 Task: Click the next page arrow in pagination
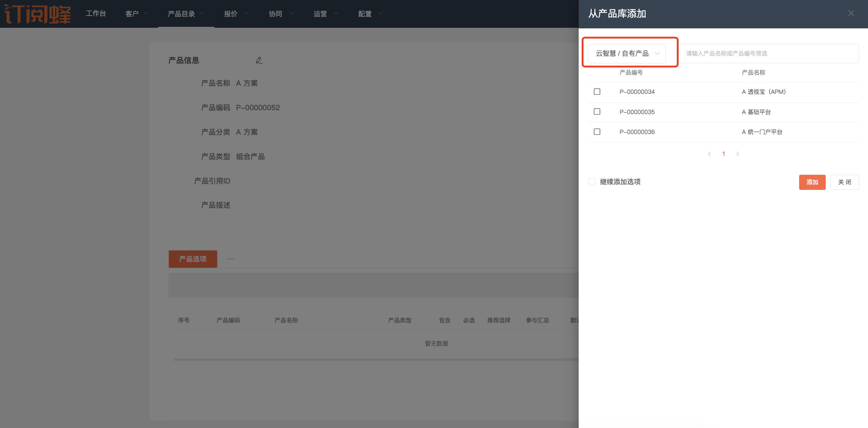[x=737, y=154]
